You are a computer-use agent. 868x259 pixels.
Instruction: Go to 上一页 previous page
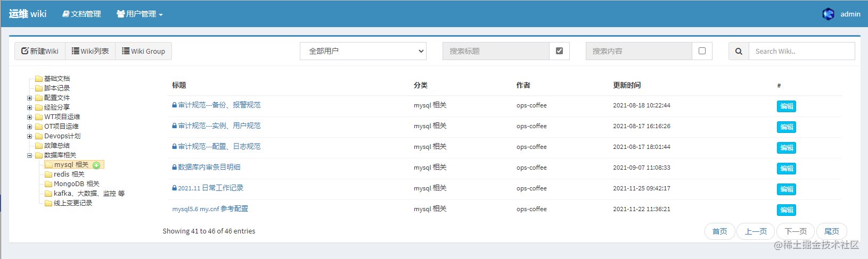(x=756, y=231)
